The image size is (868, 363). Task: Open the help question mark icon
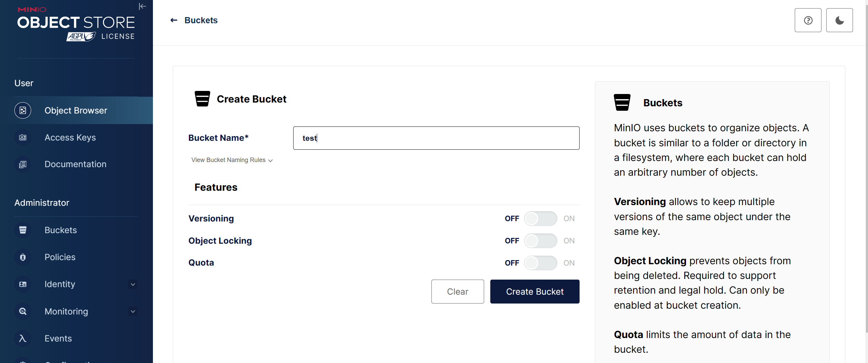click(808, 21)
